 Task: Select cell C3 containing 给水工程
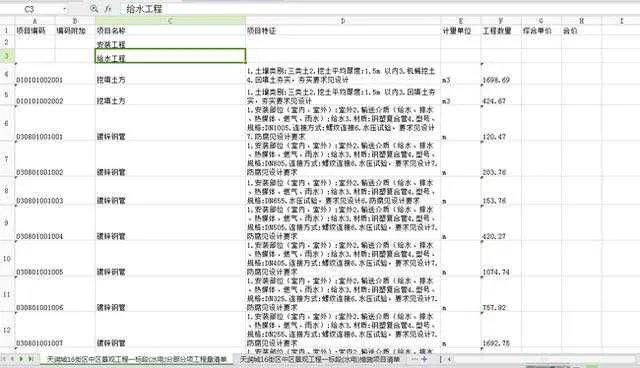[170, 56]
